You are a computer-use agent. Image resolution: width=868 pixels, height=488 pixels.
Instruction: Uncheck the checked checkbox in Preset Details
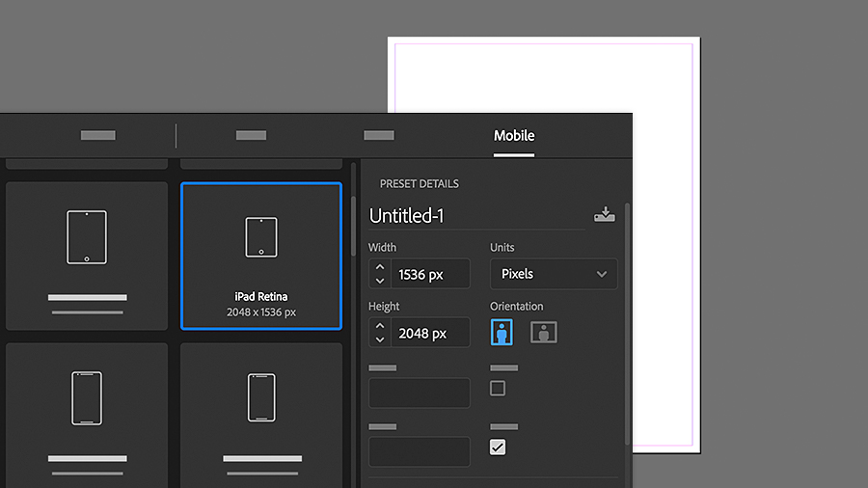pyautogui.click(x=498, y=447)
